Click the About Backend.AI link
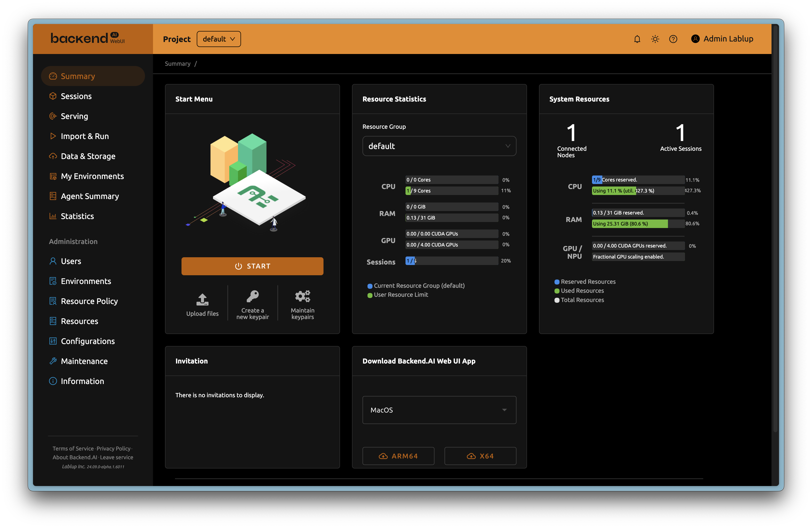The height and width of the screenshot is (528, 812). [x=75, y=457]
